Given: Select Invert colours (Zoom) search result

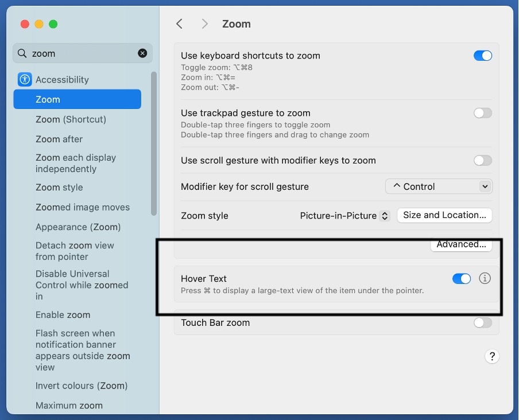Looking at the screenshot, I should [x=82, y=386].
